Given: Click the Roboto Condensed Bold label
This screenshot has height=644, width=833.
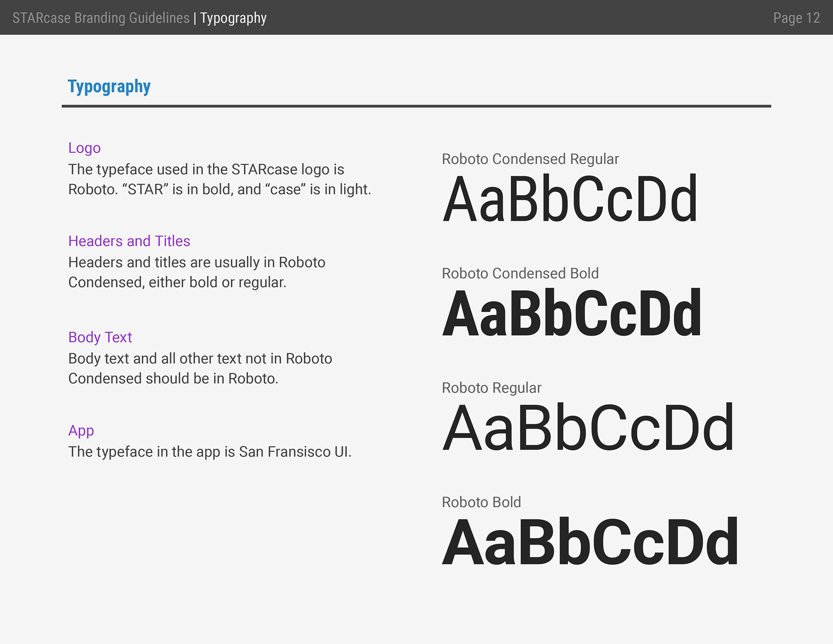Looking at the screenshot, I should tap(520, 273).
